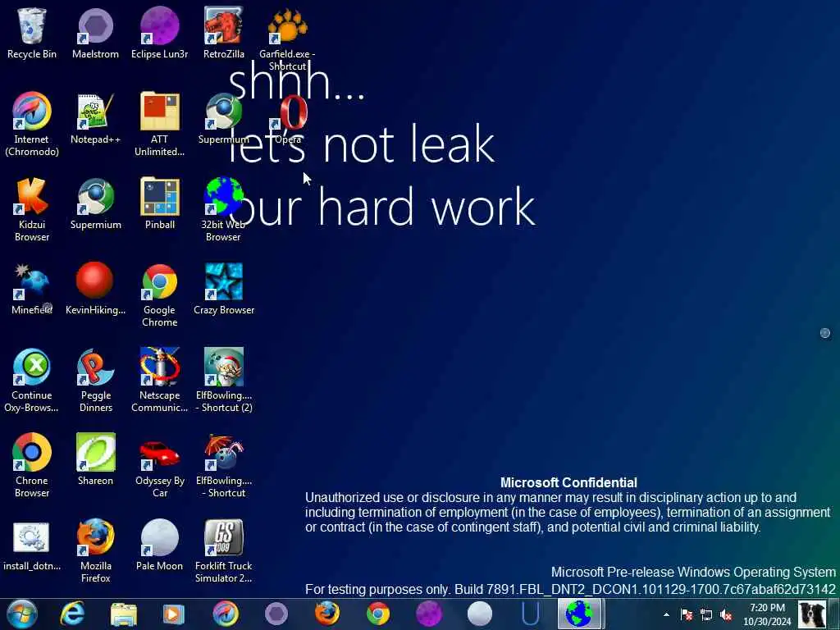
Task: Open the Action Center flag icon
Action: pos(687,614)
